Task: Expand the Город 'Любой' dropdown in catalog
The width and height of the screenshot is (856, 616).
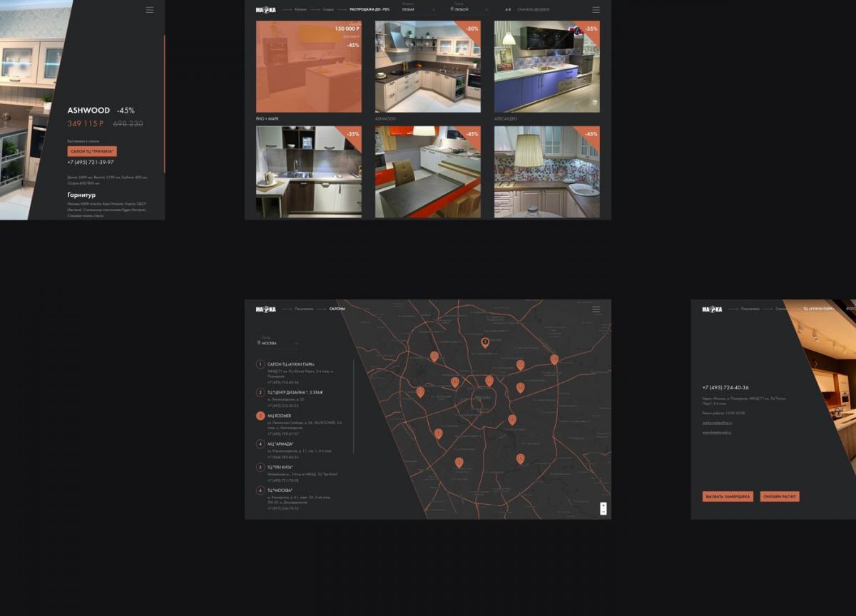Action: (x=470, y=10)
